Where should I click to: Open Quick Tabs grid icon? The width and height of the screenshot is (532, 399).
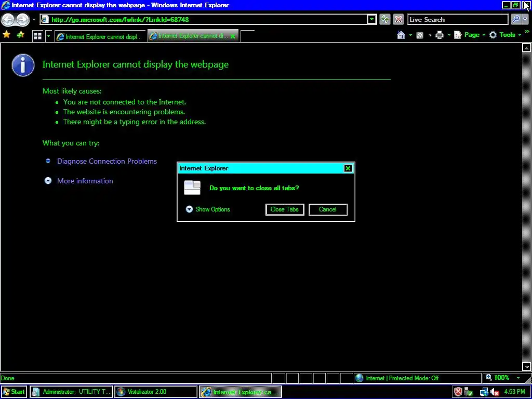[37, 36]
